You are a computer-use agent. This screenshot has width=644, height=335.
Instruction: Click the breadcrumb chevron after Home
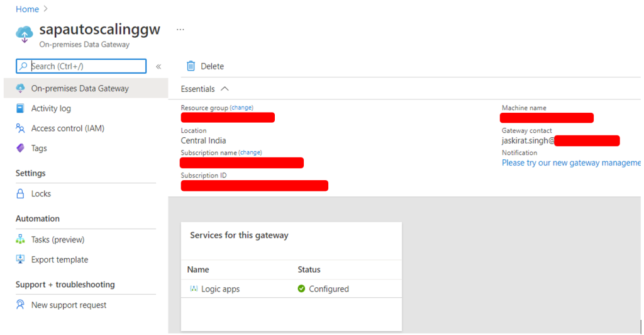click(45, 9)
